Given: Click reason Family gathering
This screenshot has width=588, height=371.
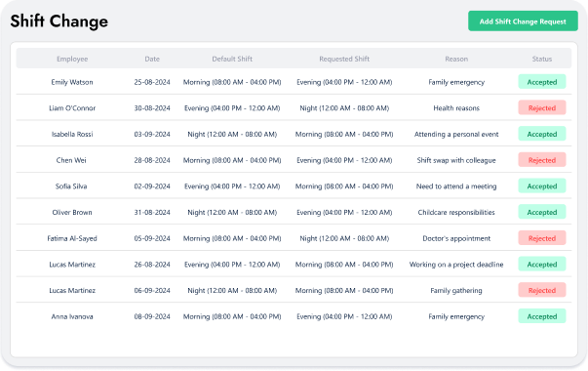Looking at the screenshot, I should (456, 290).
